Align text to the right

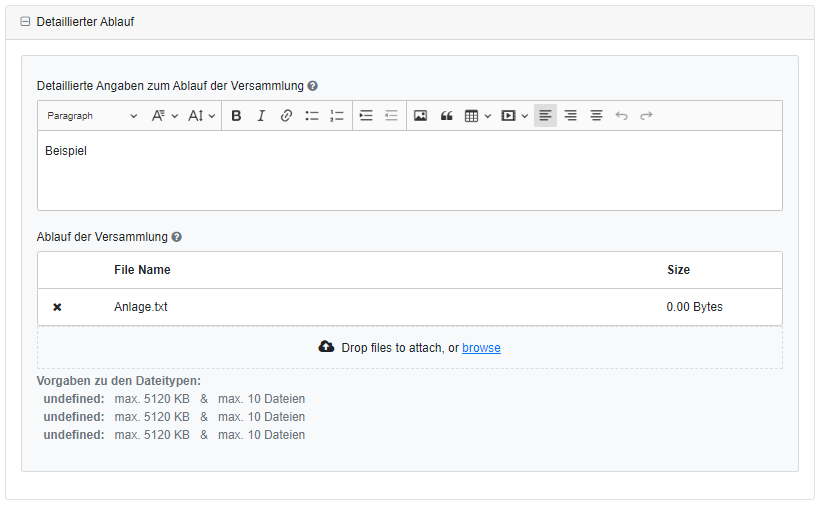[x=571, y=116]
